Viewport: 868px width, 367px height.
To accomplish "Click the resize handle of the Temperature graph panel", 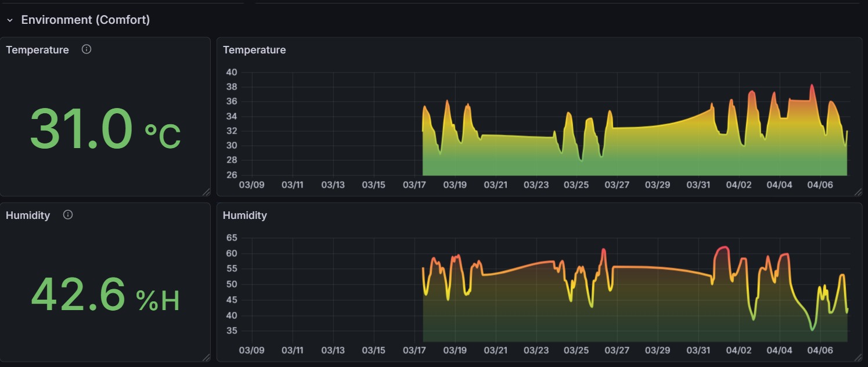I will tap(859, 191).
